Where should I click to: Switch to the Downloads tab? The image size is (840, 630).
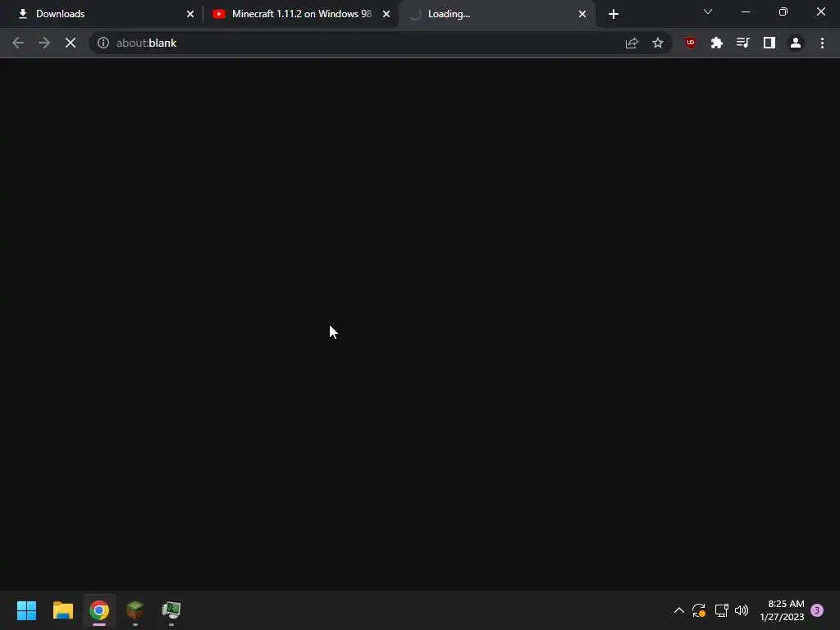point(102,14)
